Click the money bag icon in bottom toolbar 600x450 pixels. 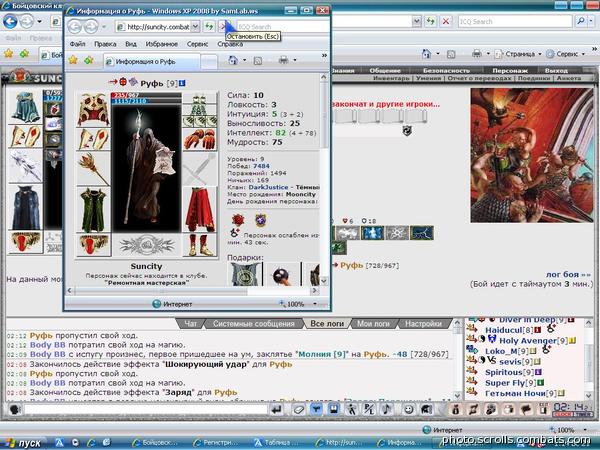[455, 410]
